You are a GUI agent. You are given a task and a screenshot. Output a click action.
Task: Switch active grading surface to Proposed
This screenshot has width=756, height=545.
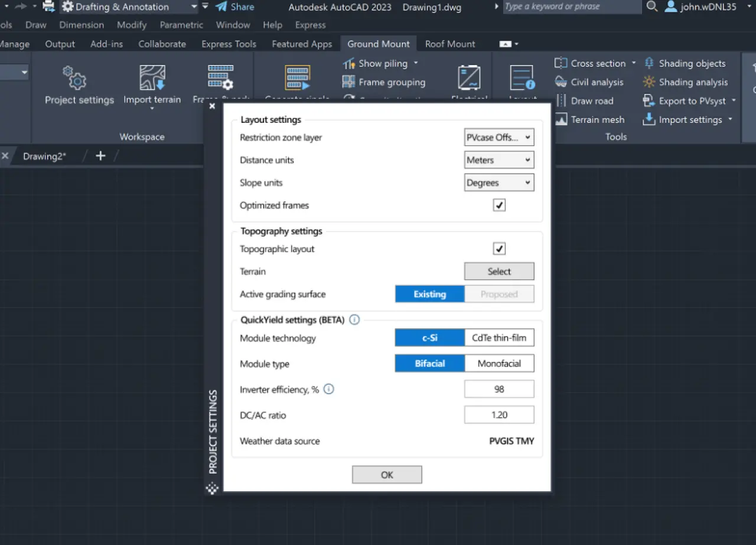499,293
